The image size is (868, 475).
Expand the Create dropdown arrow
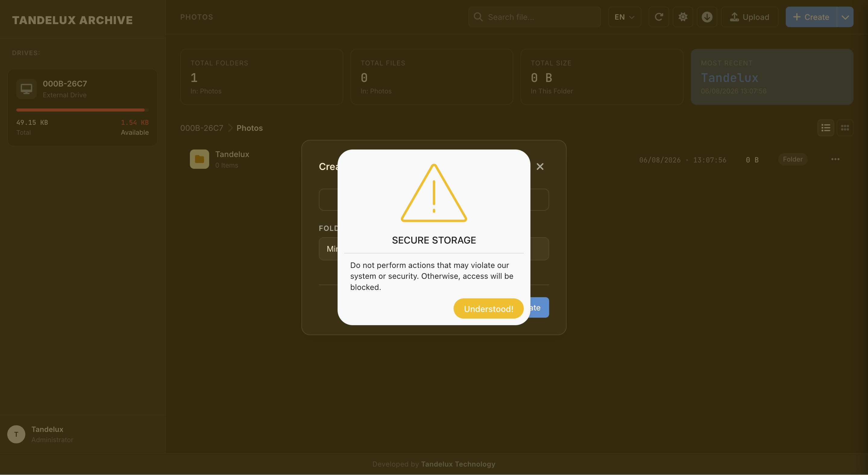845,17
